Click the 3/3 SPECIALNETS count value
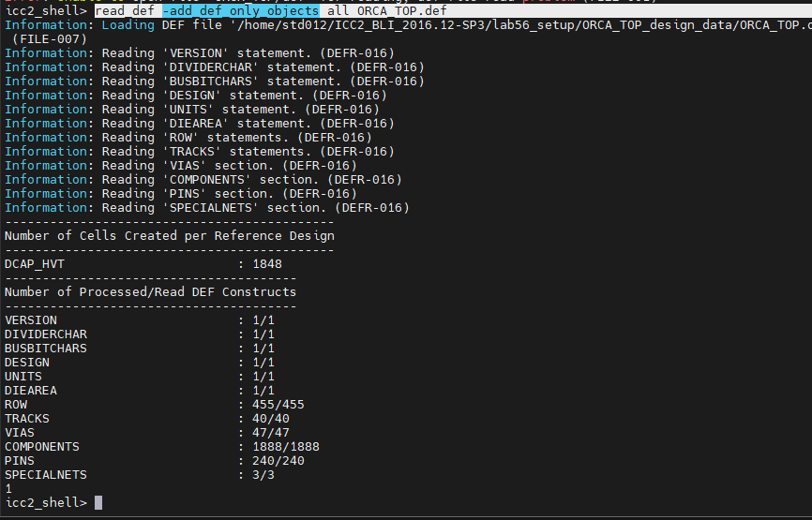 263,474
